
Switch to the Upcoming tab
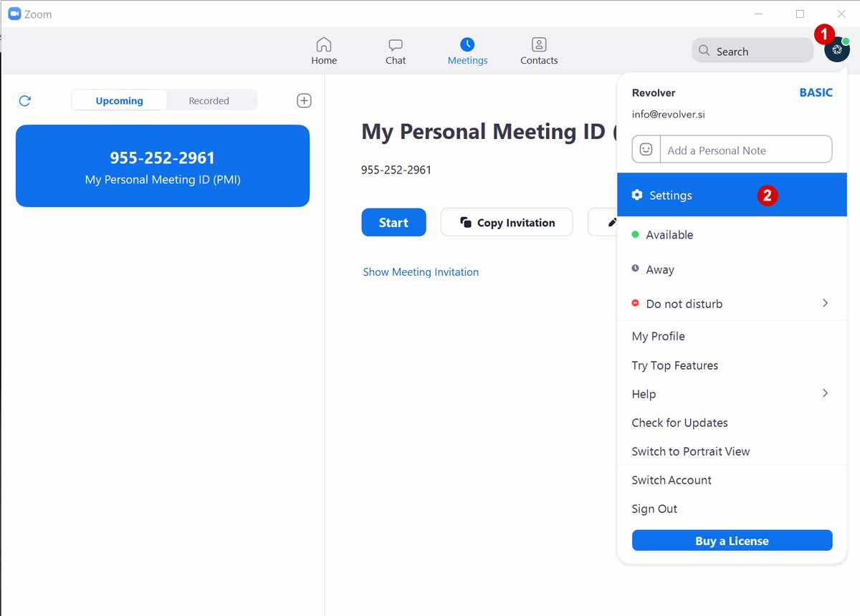click(x=119, y=100)
